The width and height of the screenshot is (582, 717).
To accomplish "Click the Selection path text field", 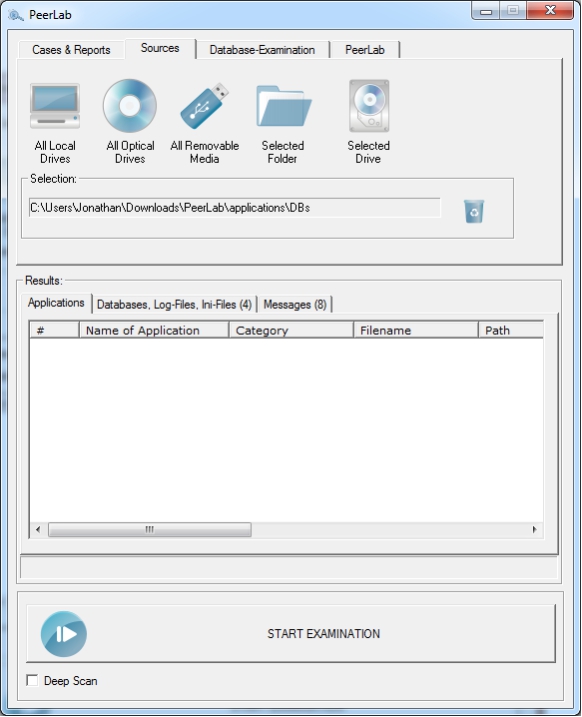I will (235, 208).
